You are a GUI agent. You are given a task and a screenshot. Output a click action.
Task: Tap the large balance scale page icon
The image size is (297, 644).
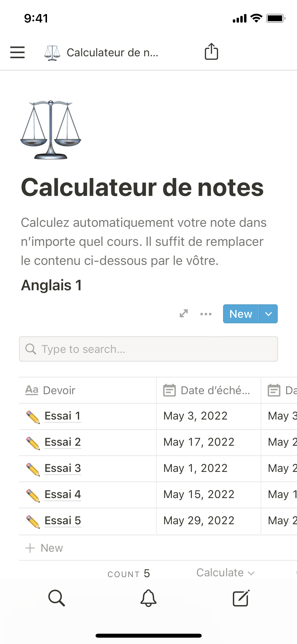click(51, 130)
